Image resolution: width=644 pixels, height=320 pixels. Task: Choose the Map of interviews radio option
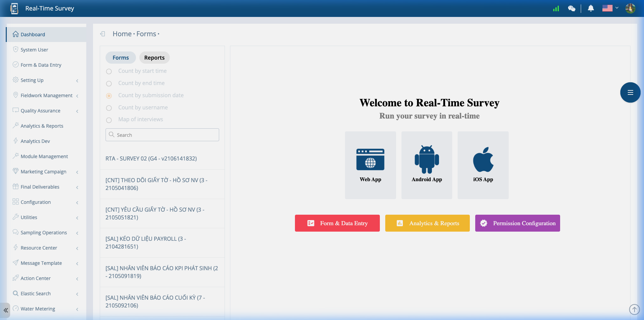109,120
